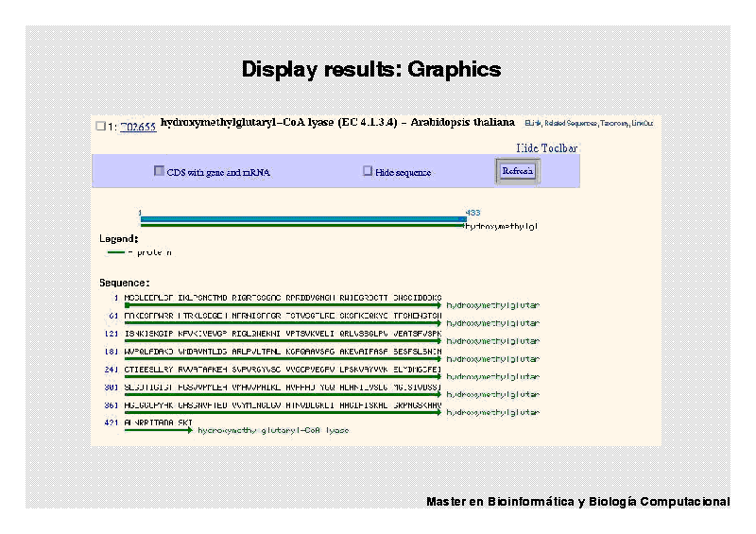The height and width of the screenshot is (534, 756).
Task: Select the green protein bar under the blue bar
Action: point(302,226)
